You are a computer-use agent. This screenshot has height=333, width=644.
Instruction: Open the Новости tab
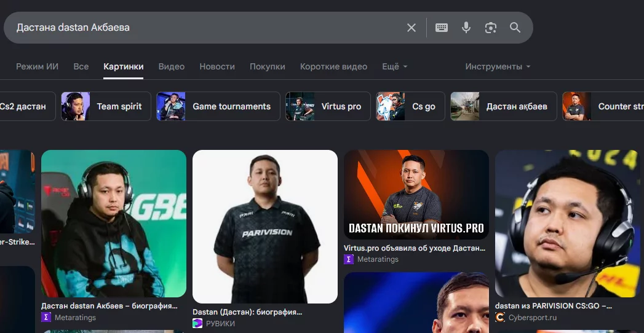coord(217,66)
